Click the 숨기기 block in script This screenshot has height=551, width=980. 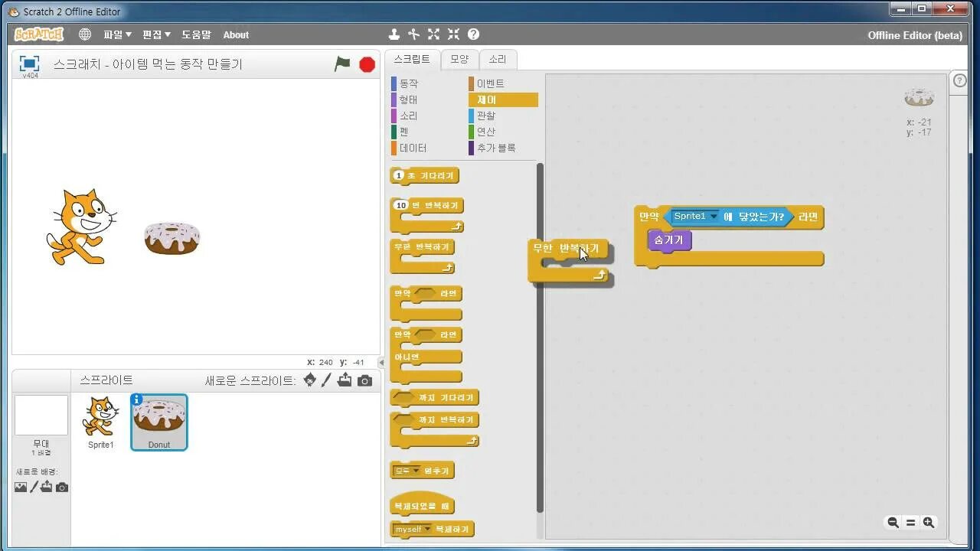point(669,240)
